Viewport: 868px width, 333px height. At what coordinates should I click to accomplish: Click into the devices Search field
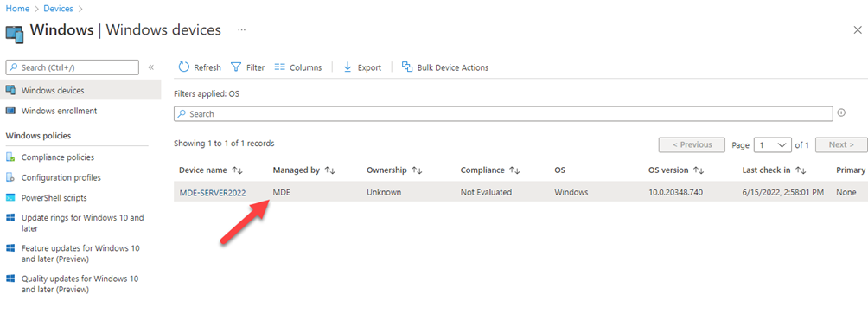[x=503, y=113]
